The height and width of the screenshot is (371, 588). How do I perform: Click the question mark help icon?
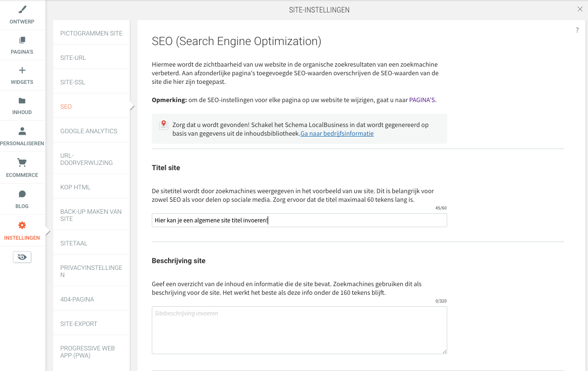click(x=577, y=30)
